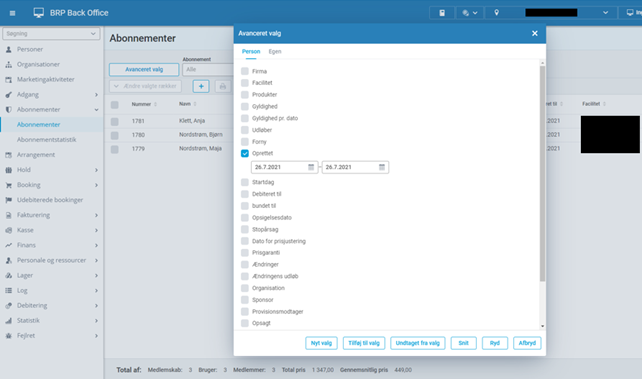Click the Personale og ressourcer icon
The image size is (642, 379).
click(9, 260)
